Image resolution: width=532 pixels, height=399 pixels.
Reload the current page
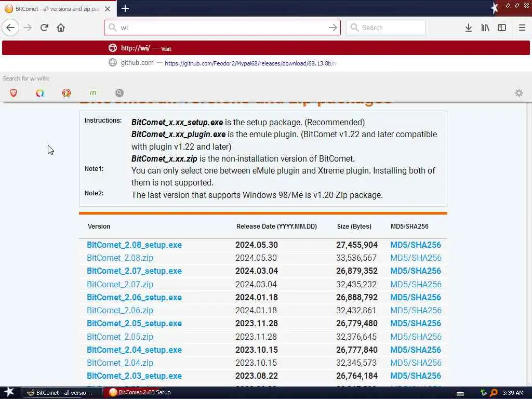[44, 28]
